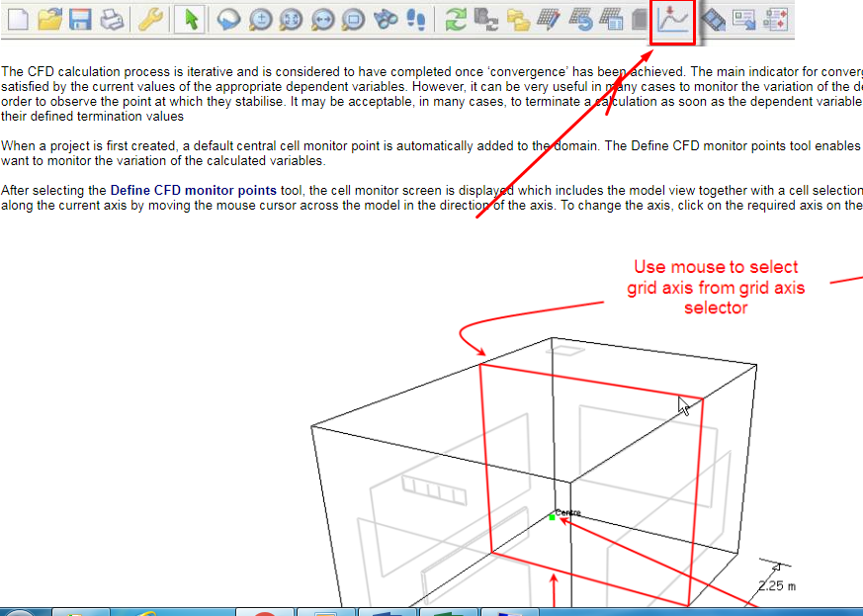
Task: Click the blank page New file icon
Action: coord(18,20)
